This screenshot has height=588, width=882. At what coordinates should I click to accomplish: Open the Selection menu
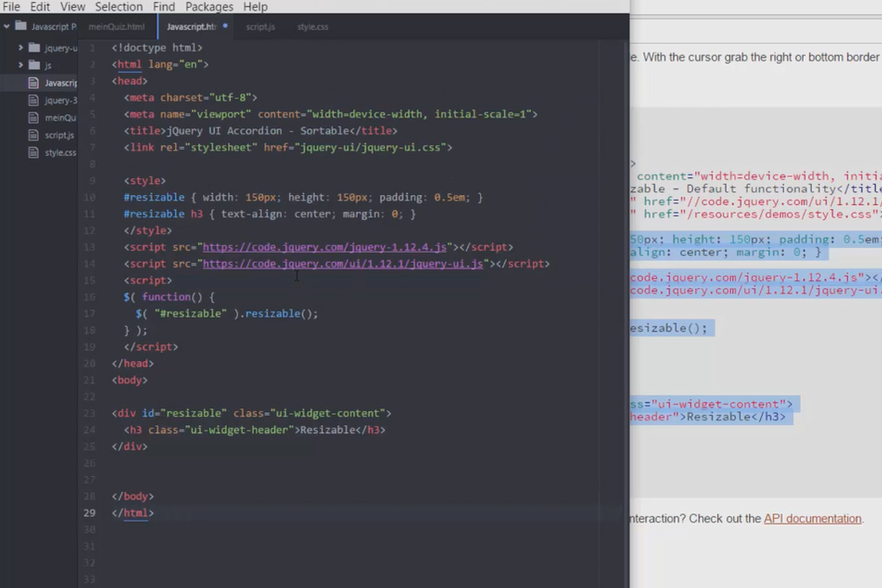[x=119, y=7]
